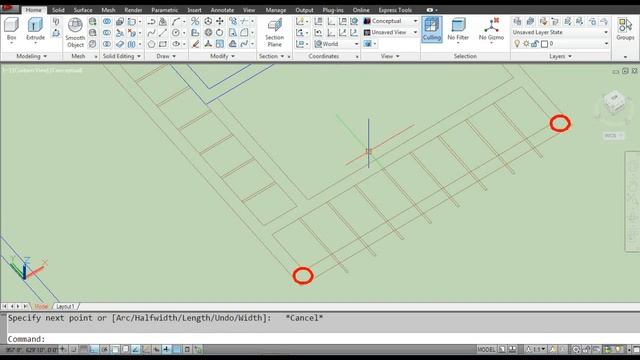This screenshot has height=360, width=640.
Task: Select the Erase tool in Modify panel
Action: click(196, 44)
